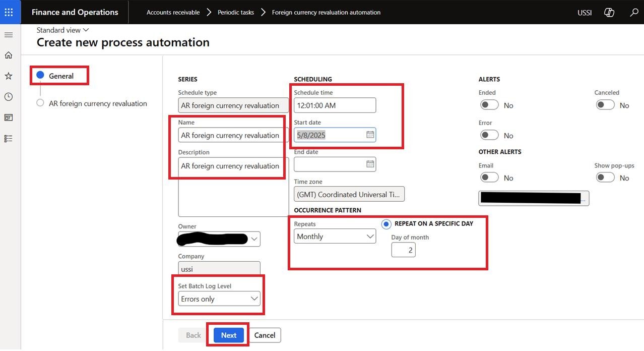
Task: Expand the Standard view selector
Action: (x=62, y=30)
